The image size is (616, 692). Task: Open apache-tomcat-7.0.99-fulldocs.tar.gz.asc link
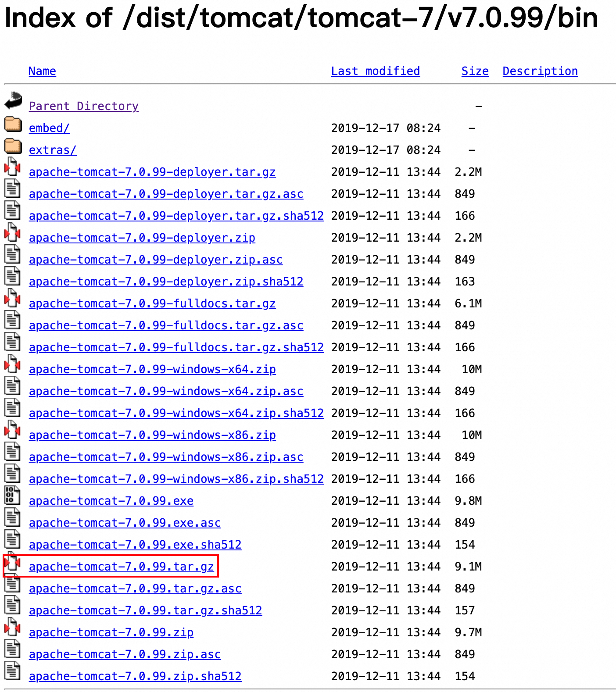click(x=166, y=325)
